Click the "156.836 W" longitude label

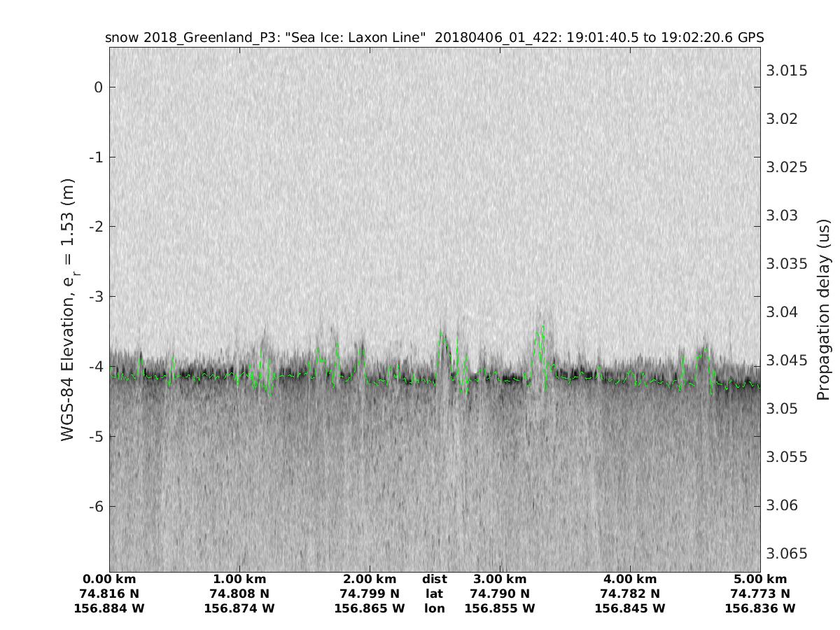coord(760,609)
